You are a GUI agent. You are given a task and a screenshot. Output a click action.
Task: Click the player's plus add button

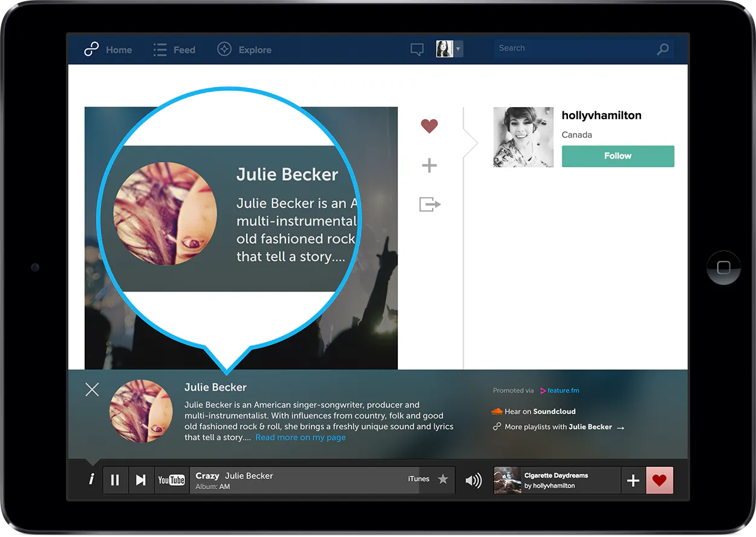click(633, 481)
